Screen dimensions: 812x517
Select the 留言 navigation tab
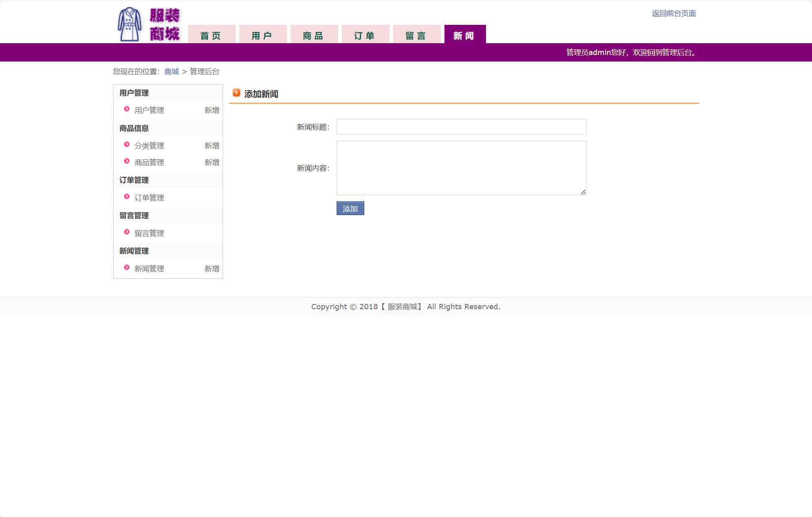416,35
